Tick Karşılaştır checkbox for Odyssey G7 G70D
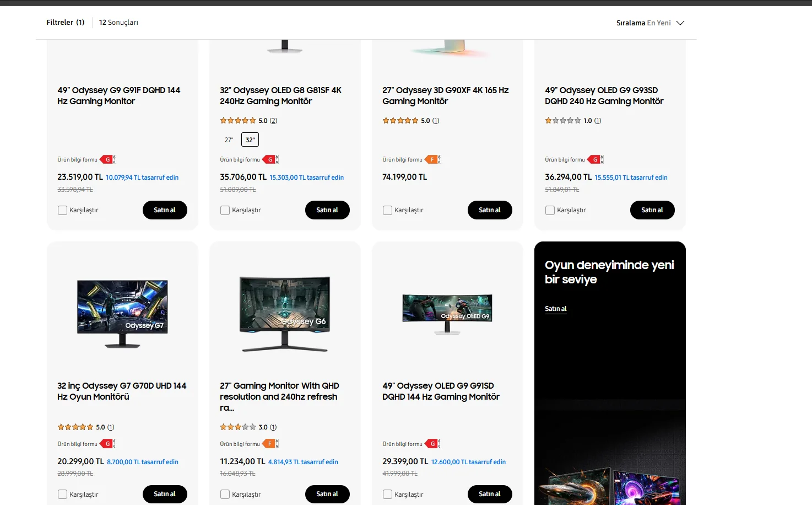812x505 pixels. (x=62, y=495)
